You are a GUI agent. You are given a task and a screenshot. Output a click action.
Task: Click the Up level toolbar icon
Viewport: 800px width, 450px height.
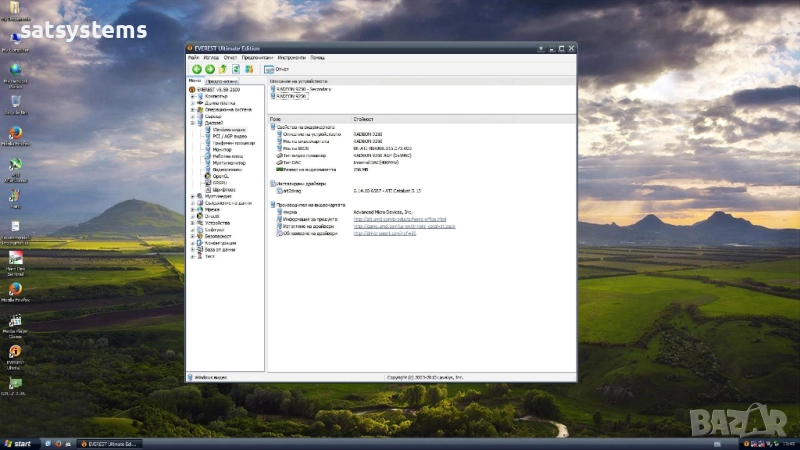click(223, 69)
